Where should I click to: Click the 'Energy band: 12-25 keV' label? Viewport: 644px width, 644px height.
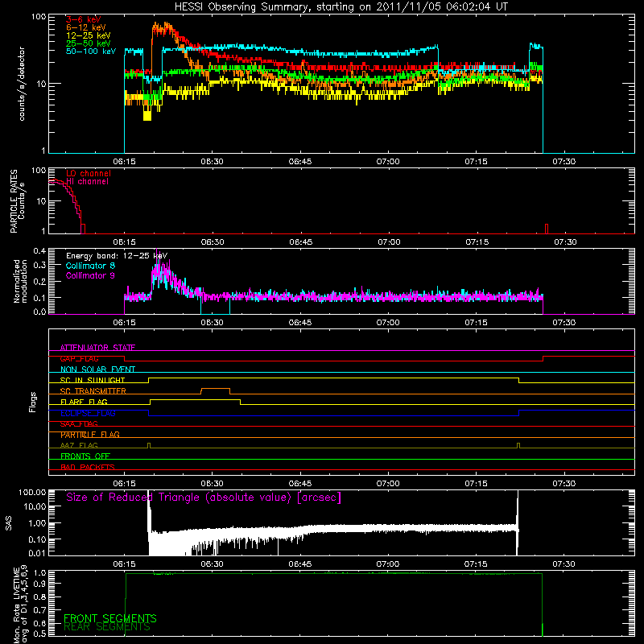(117, 256)
